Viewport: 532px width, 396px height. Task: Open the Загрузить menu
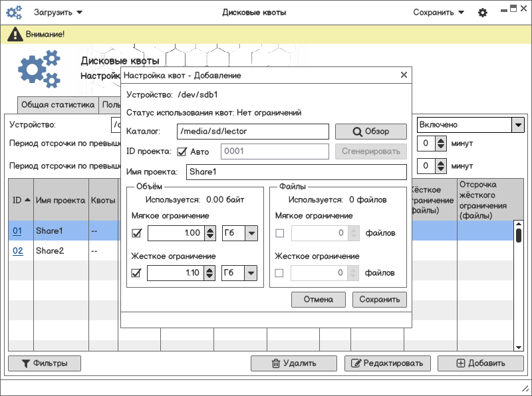pos(59,13)
